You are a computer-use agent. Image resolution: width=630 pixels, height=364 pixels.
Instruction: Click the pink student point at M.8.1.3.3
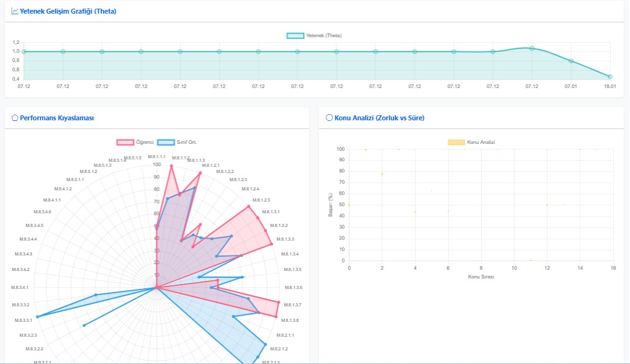pos(272,245)
